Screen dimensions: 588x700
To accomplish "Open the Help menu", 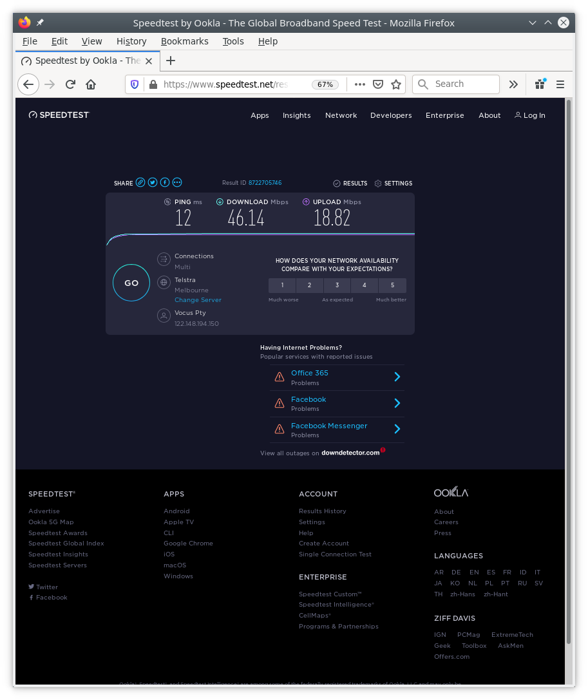I will (268, 41).
